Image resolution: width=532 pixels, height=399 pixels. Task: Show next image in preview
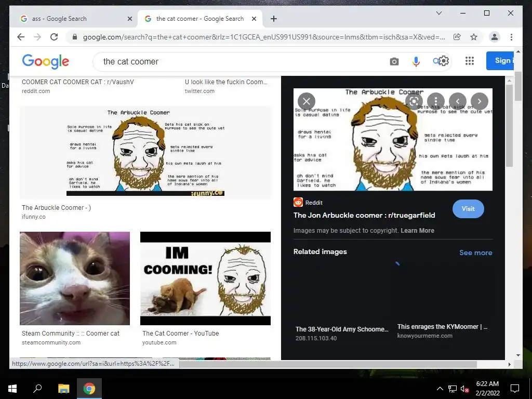[480, 101]
